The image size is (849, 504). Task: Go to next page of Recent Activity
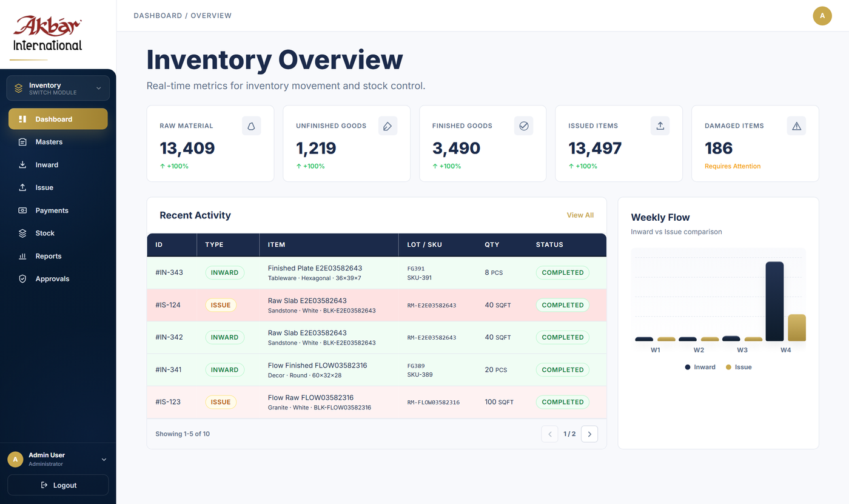tap(589, 434)
